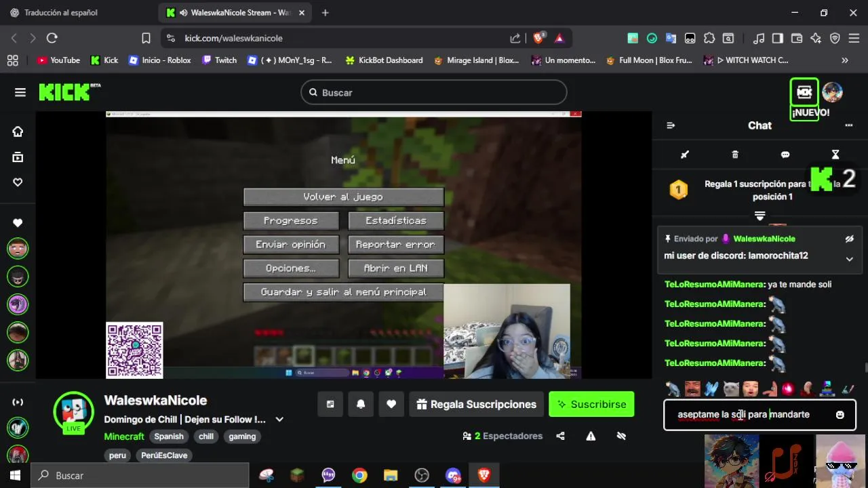Toggle stream notifications bell
Image resolution: width=868 pixels, height=488 pixels.
coord(361,405)
